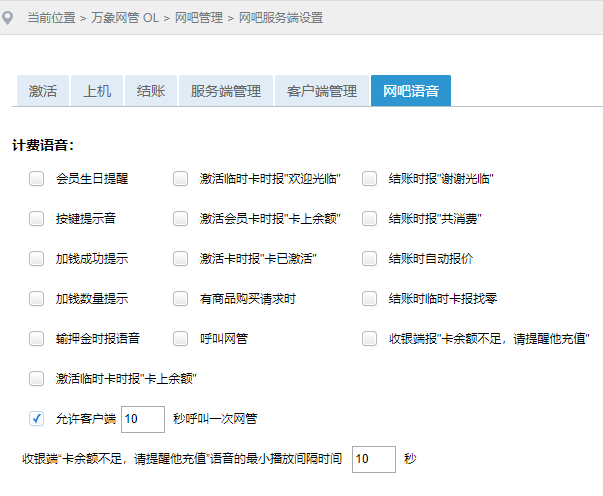The image size is (603, 496).
Task: Tick the 按键提示音 checkbox
Action: (37, 218)
